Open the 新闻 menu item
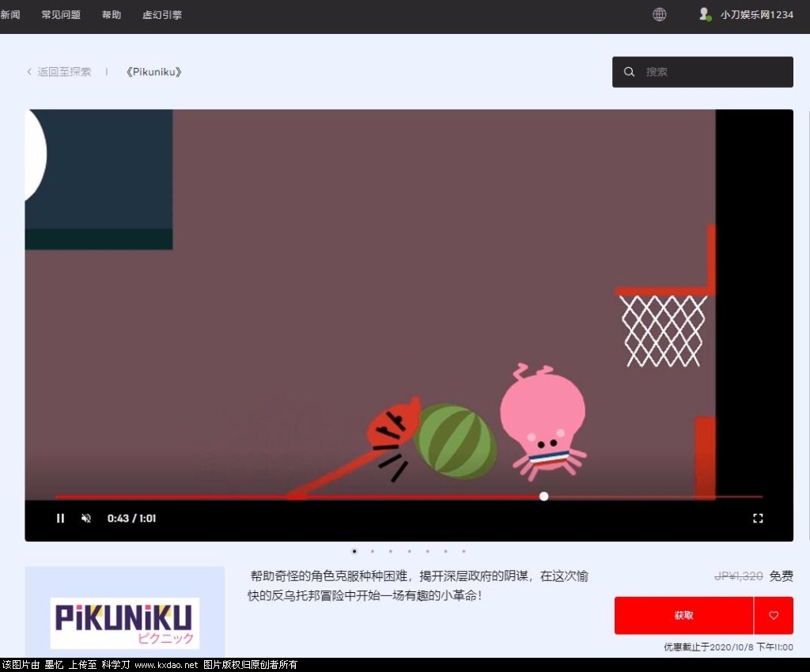Viewport: 810px width, 672px height. pyautogui.click(x=9, y=14)
